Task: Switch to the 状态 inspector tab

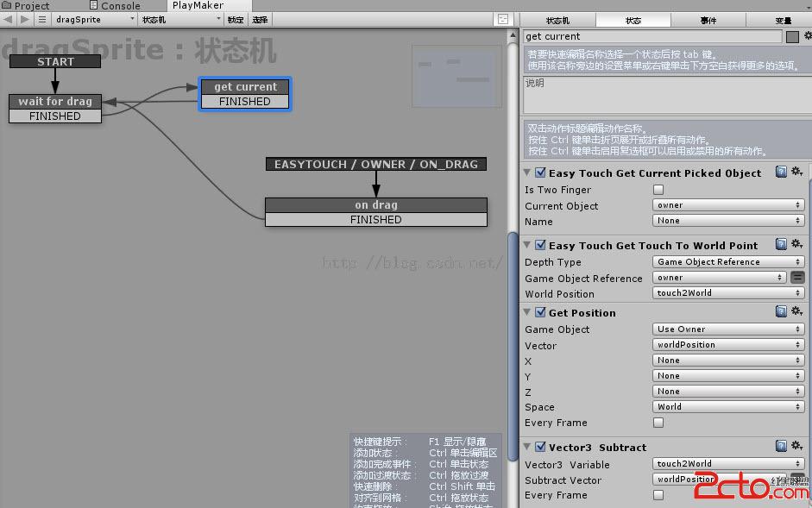Action: 633,20
